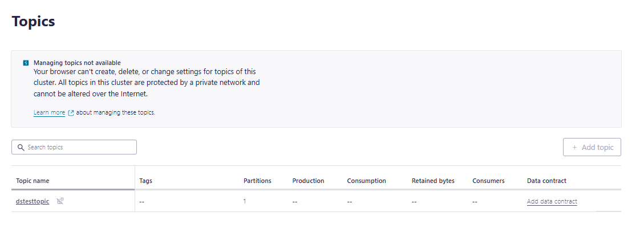Focus the Search topics field
Viewport: 644px width, 232px height.
[x=74, y=147]
